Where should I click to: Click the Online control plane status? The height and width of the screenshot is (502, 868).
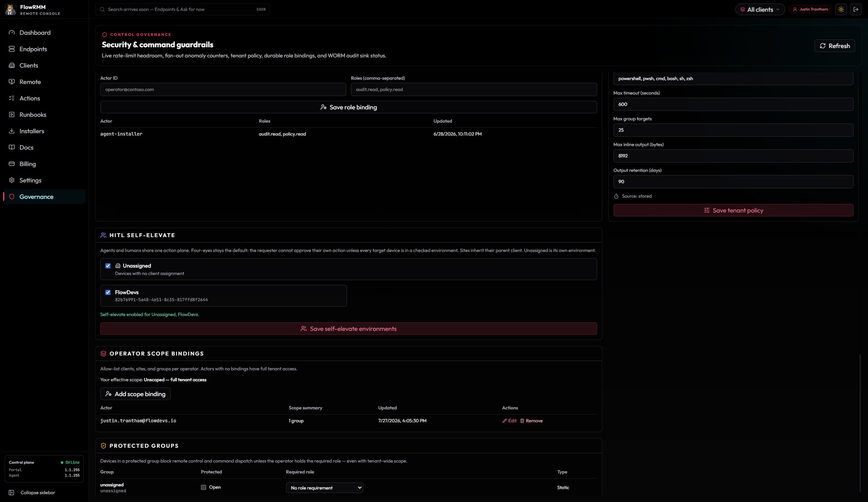pyautogui.click(x=70, y=462)
